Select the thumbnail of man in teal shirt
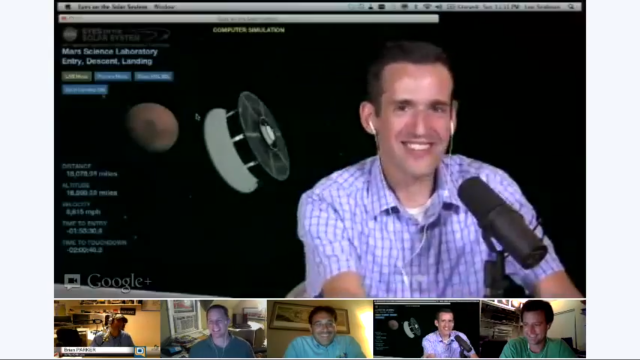This screenshot has width=640, height=360. (320, 329)
